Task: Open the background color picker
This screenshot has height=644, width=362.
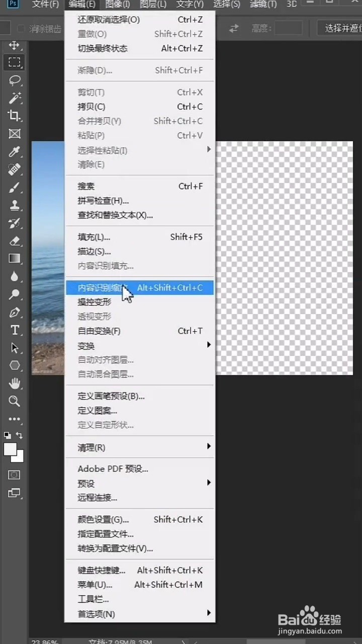Action: [19, 457]
